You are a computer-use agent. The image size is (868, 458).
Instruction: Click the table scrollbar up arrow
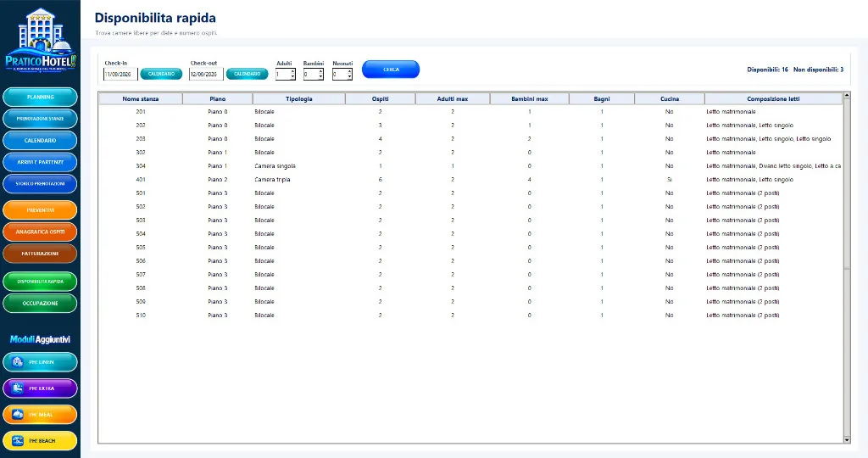pyautogui.click(x=847, y=96)
